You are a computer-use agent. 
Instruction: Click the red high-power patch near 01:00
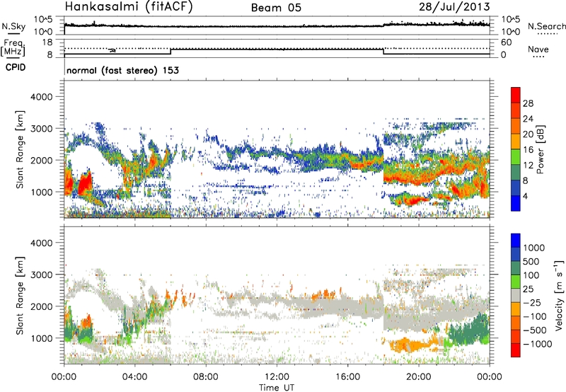point(85,185)
